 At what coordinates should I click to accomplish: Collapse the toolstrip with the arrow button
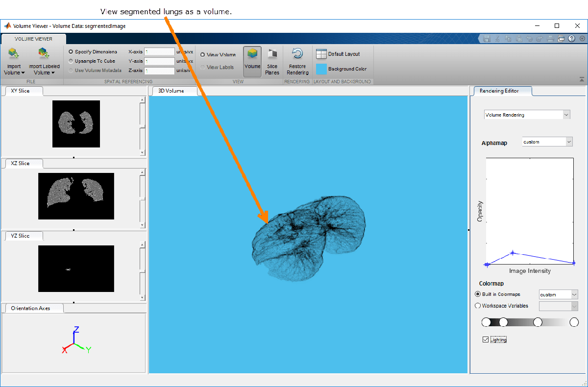[582, 79]
